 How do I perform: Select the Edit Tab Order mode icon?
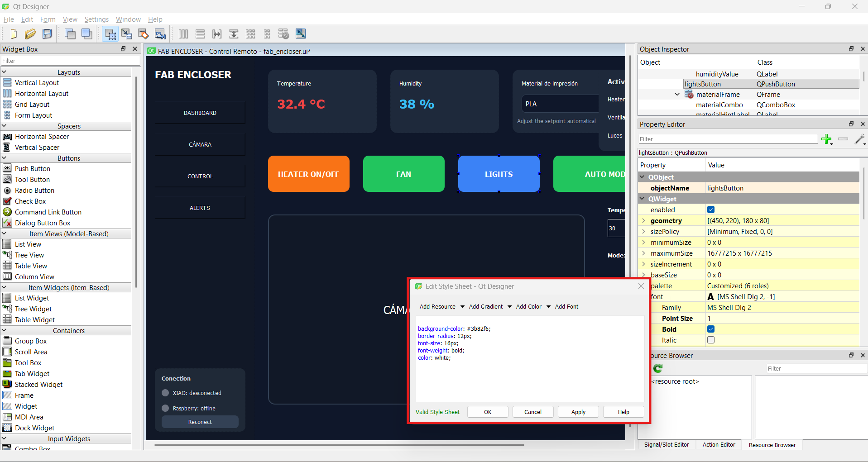point(160,34)
